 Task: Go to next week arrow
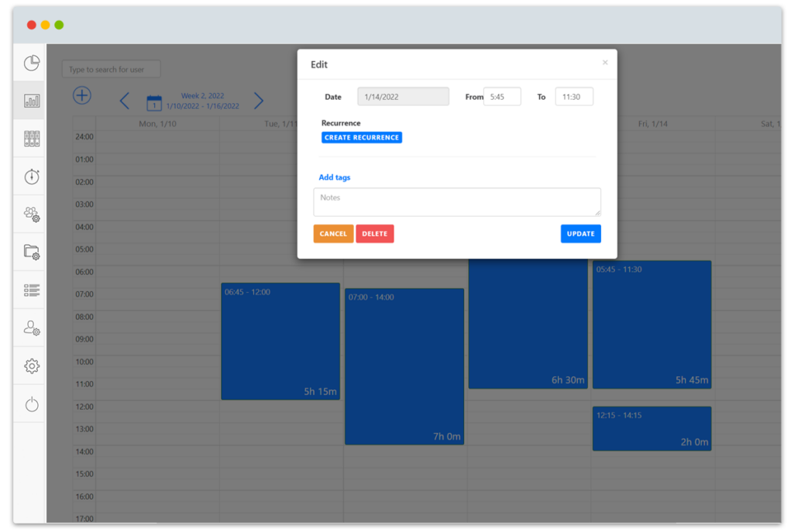(x=259, y=101)
